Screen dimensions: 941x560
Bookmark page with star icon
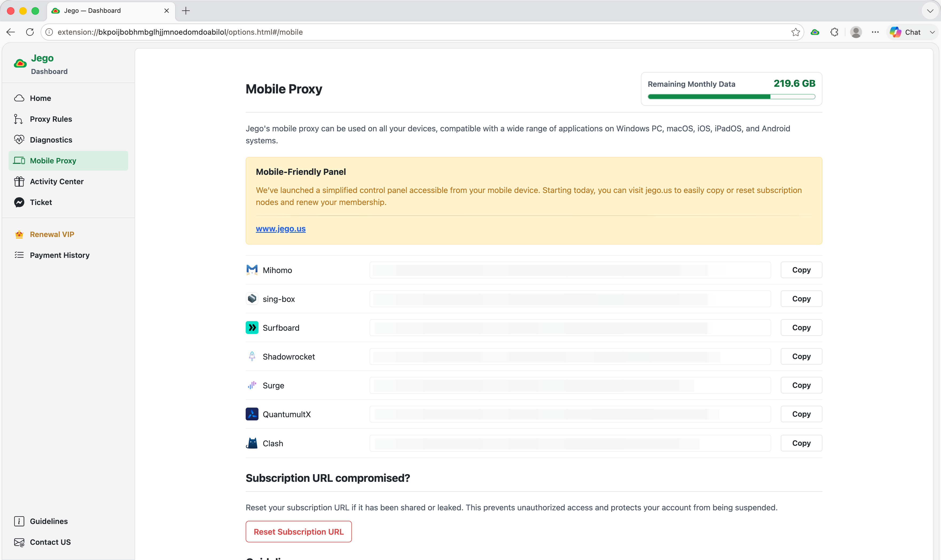(795, 32)
